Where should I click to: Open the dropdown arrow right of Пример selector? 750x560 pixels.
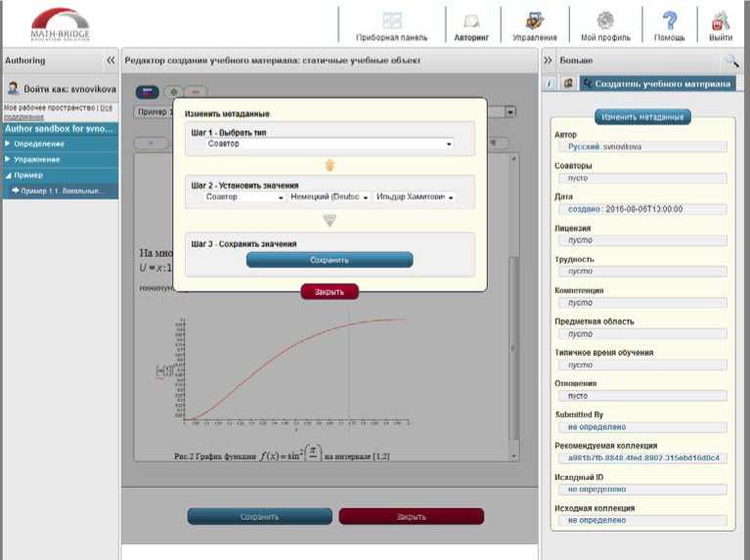pyautogui.click(x=510, y=112)
